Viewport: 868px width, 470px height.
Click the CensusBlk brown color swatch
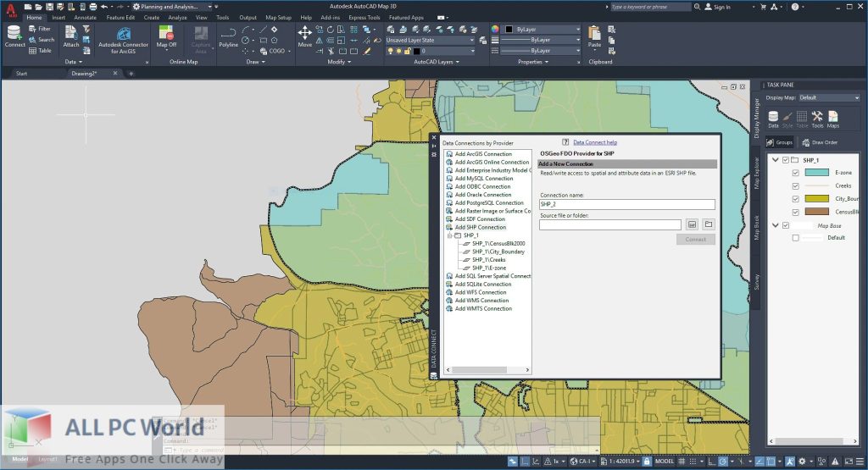(x=816, y=212)
